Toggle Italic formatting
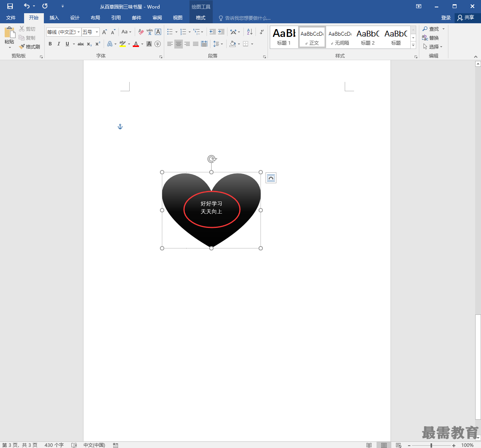This screenshot has height=448, width=481. [x=59, y=44]
